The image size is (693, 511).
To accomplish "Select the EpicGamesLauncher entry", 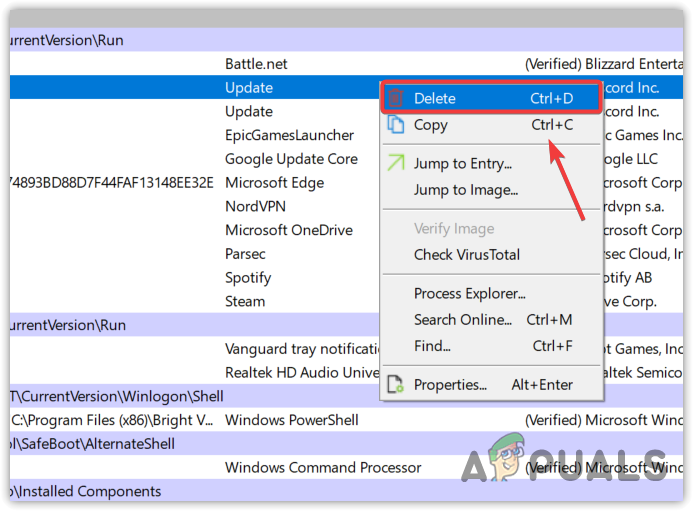I will pos(289,135).
